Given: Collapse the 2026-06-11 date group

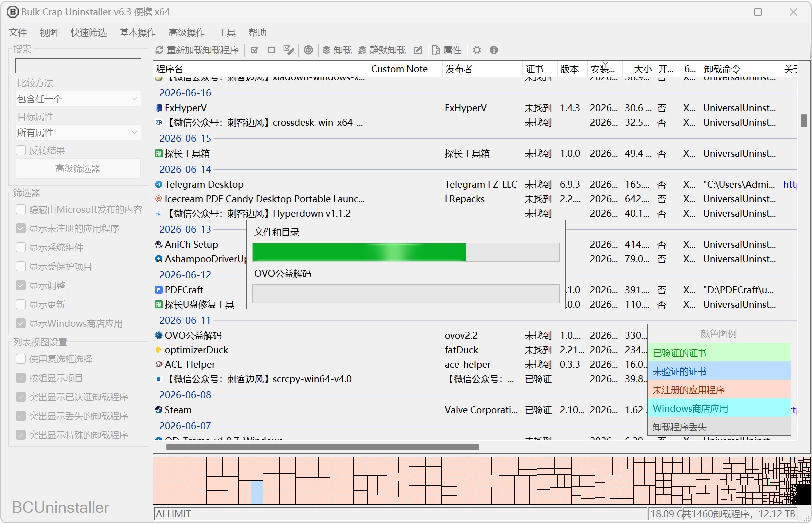Looking at the screenshot, I should (x=185, y=320).
